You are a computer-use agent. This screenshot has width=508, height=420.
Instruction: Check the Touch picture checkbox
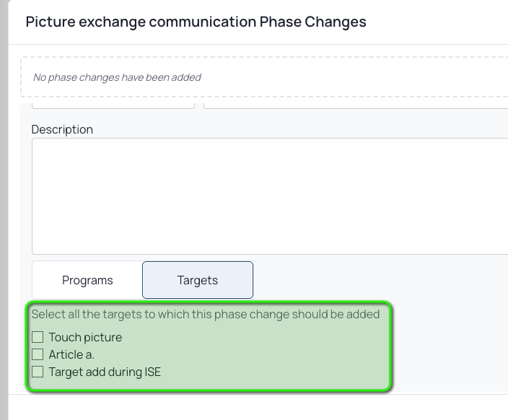pos(38,337)
